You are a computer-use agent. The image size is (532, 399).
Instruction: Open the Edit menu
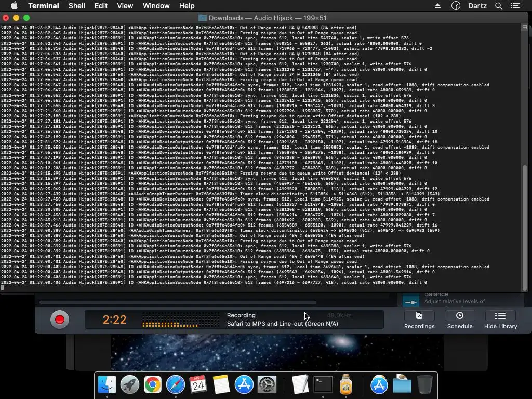101,6
